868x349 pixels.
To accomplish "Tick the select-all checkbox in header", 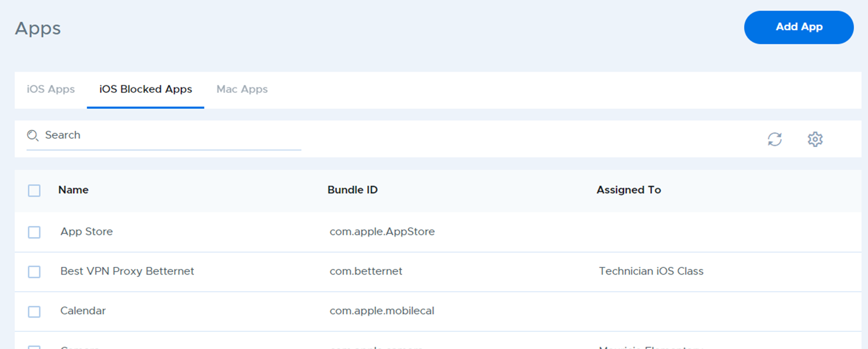I will [x=34, y=190].
